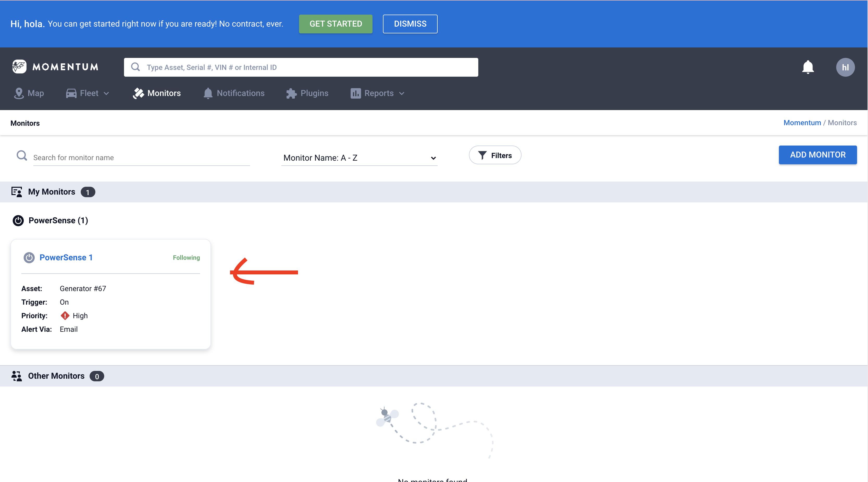868x482 pixels.
Task: Click the monitor name search magnifier icon
Action: point(22,156)
